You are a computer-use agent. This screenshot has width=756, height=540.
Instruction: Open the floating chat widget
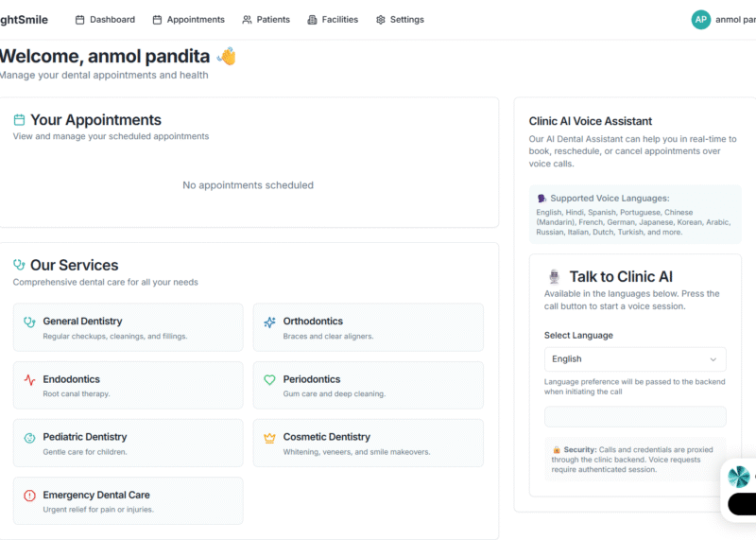[x=739, y=478]
